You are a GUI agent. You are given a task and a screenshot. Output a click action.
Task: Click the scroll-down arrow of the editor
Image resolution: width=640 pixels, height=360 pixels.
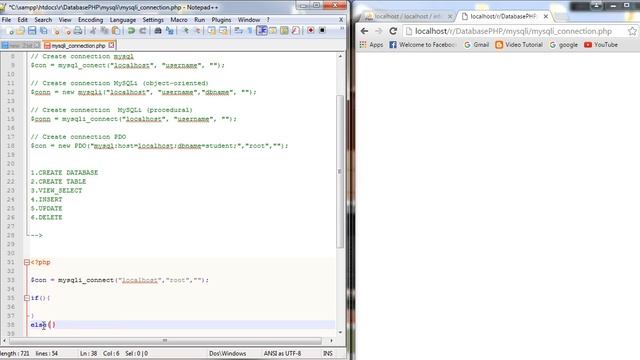tap(340, 332)
